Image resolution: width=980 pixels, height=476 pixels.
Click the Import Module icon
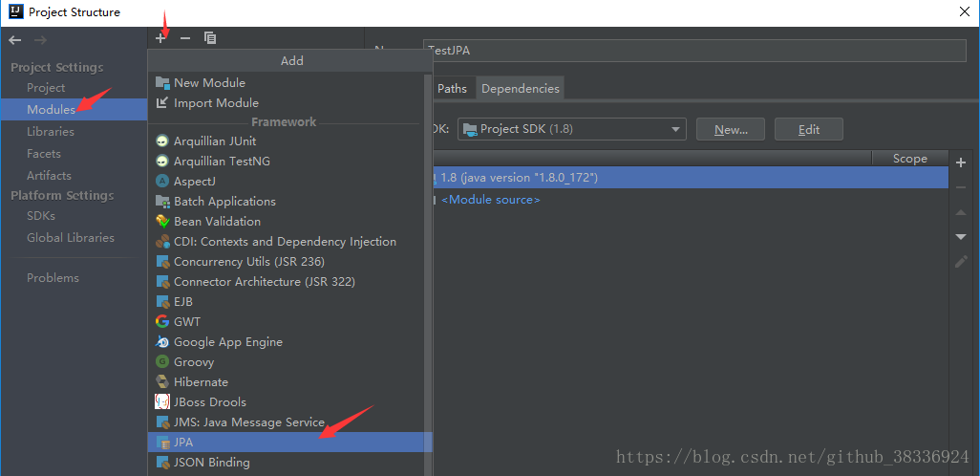tap(162, 102)
